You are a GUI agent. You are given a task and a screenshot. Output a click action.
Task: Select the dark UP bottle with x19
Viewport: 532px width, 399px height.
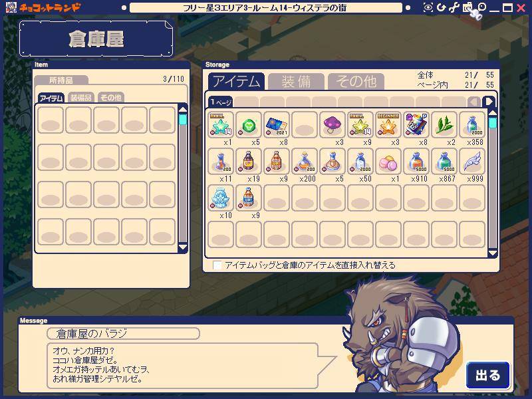pyautogui.click(x=249, y=161)
